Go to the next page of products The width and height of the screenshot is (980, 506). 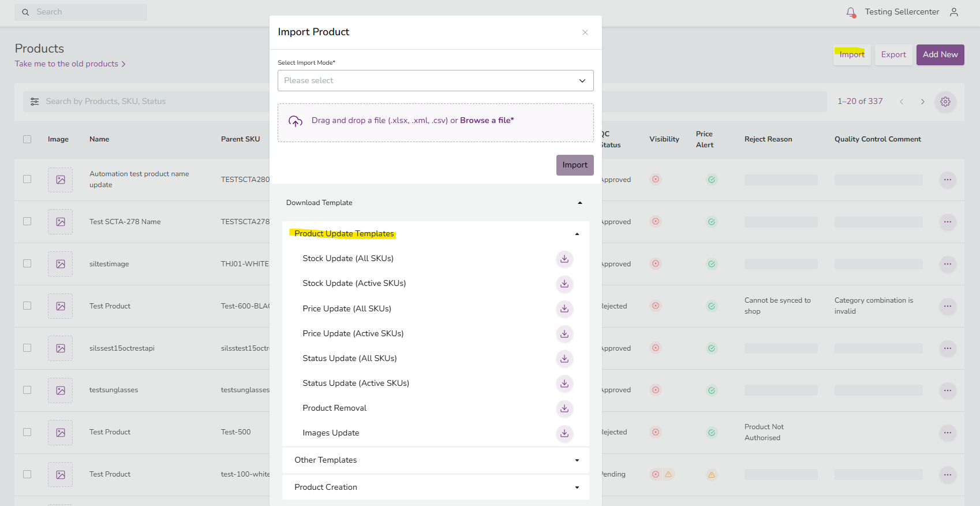pyautogui.click(x=923, y=102)
